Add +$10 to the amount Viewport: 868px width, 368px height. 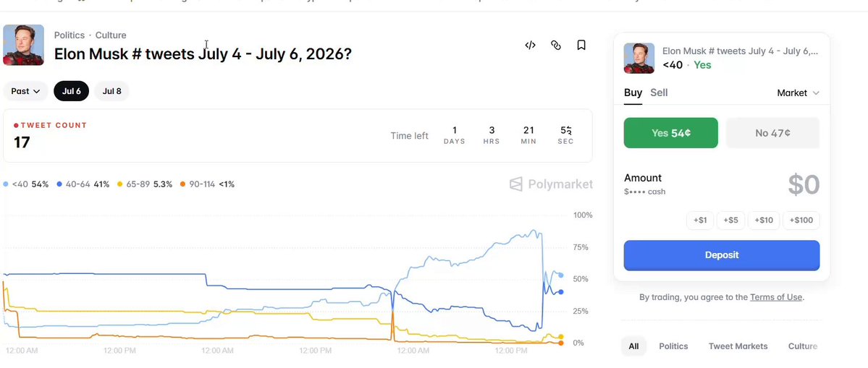point(763,220)
